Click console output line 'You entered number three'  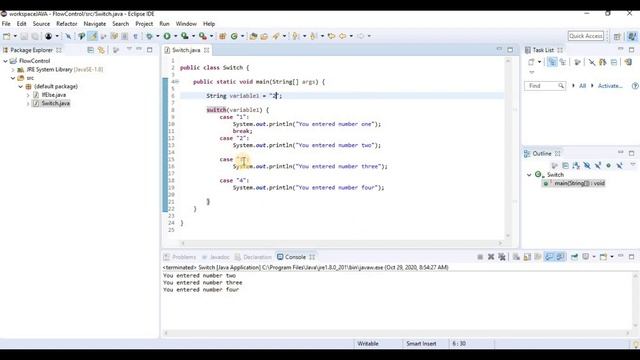[202, 282]
